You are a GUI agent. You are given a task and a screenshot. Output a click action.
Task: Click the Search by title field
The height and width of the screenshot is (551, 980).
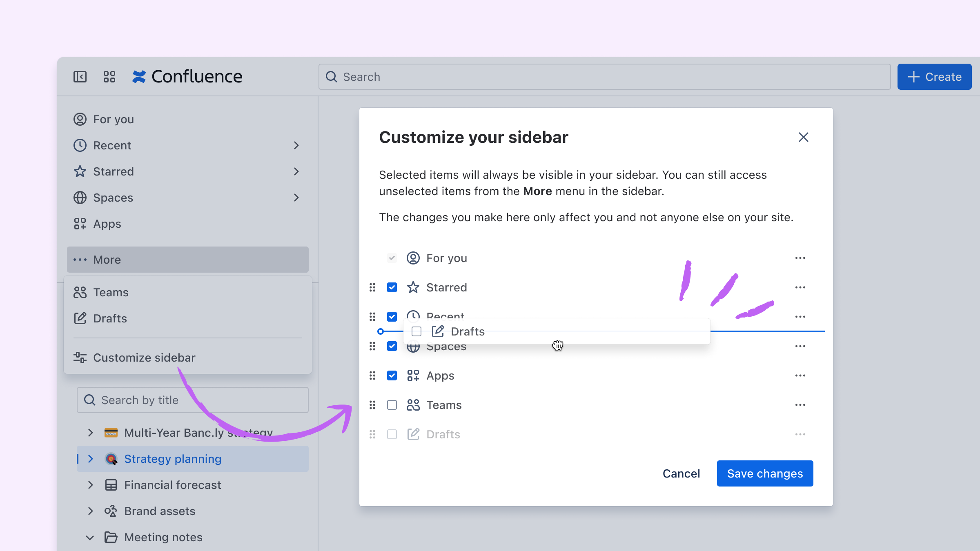click(192, 400)
